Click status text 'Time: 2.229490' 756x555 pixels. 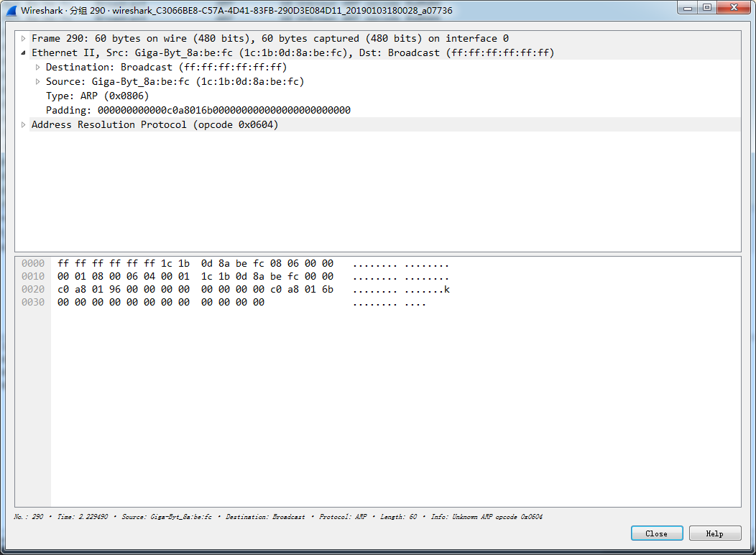pyautogui.click(x=83, y=516)
